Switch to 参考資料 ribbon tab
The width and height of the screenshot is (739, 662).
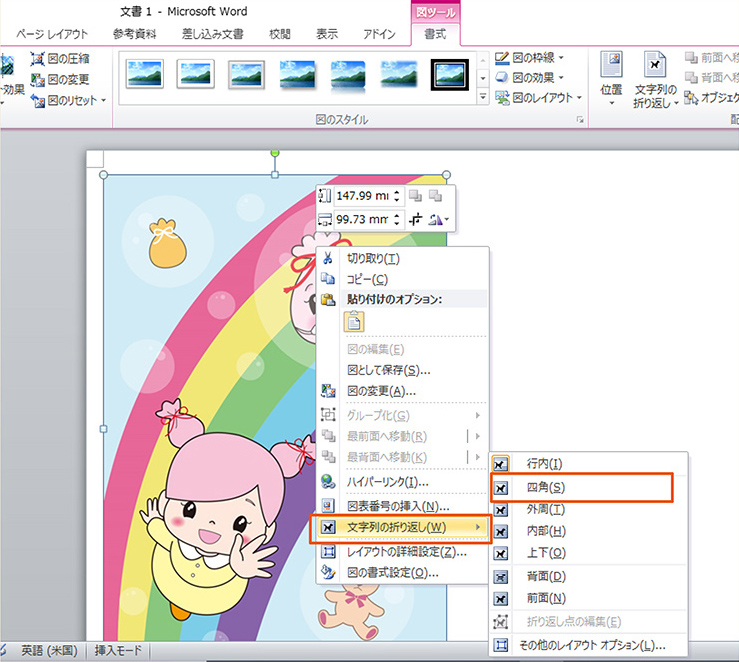click(134, 34)
